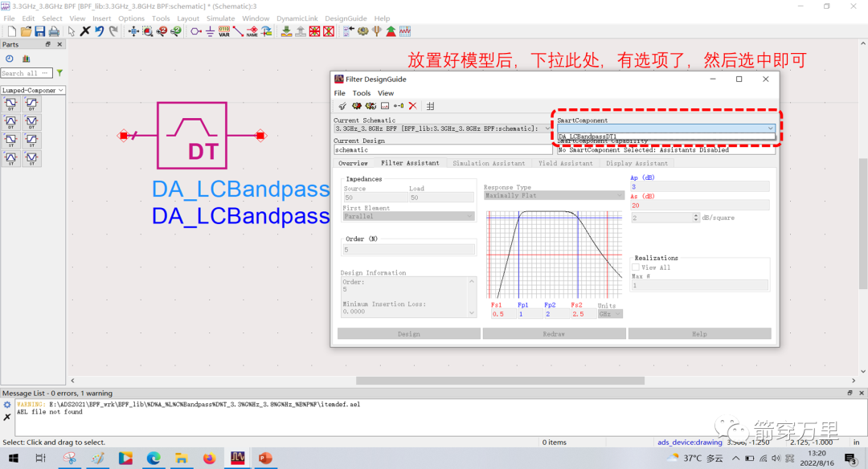The width and height of the screenshot is (868, 469).
Task: Open the GHz units dropdown
Action: tap(610, 313)
